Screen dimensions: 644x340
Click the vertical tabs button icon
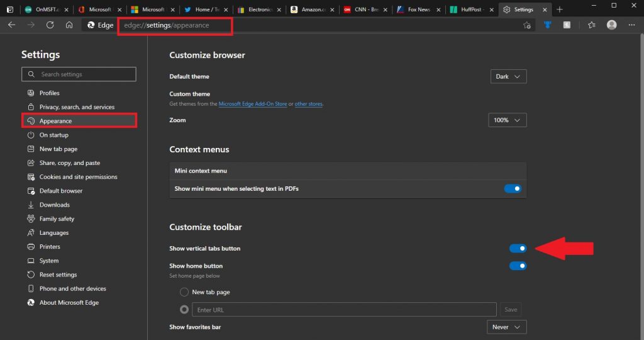point(10,9)
